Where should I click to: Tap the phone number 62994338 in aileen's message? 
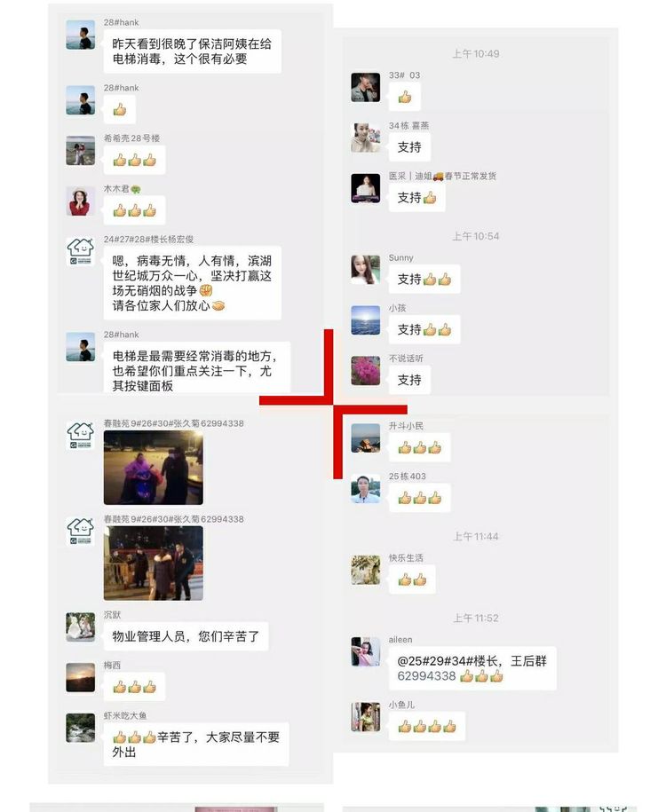click(x=426, y=676)
